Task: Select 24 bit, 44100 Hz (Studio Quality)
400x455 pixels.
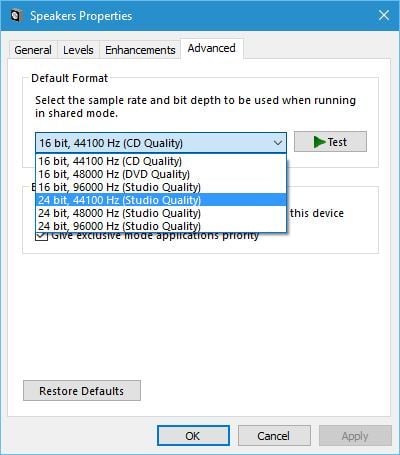Action: [x=161, y=200]
